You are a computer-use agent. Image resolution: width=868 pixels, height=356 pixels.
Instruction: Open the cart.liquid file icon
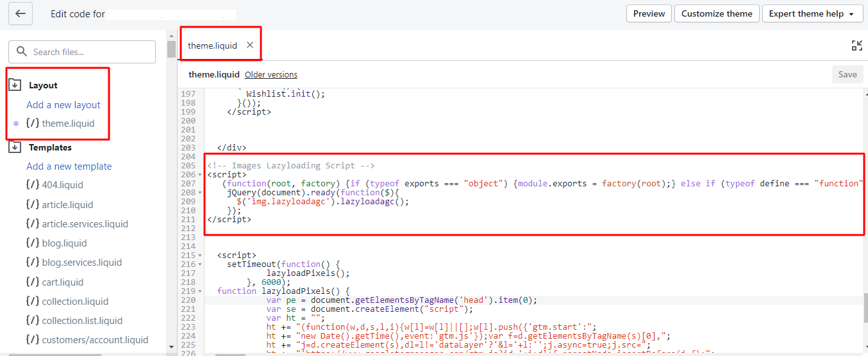[x=33, y=282]
